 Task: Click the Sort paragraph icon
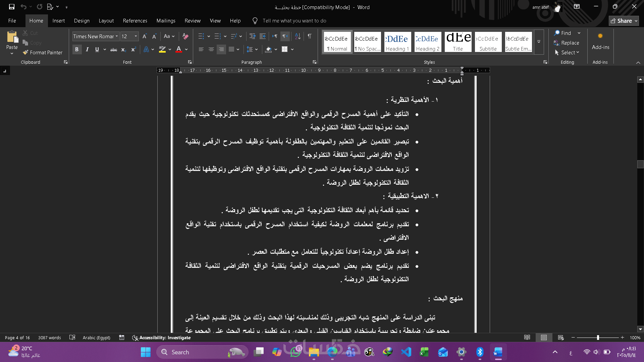click(x=298, y=36)
